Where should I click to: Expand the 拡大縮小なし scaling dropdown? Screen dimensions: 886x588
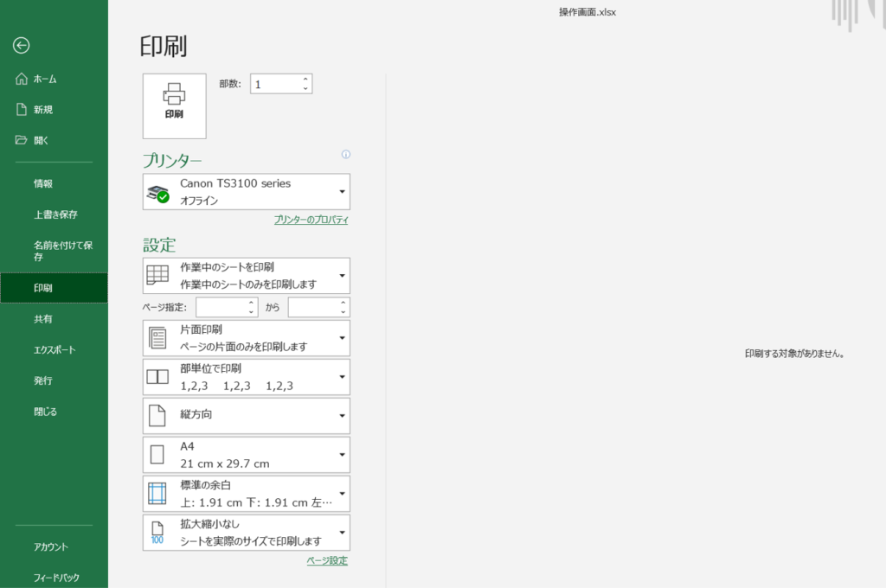pyautogui.click(x=343, y=533)
